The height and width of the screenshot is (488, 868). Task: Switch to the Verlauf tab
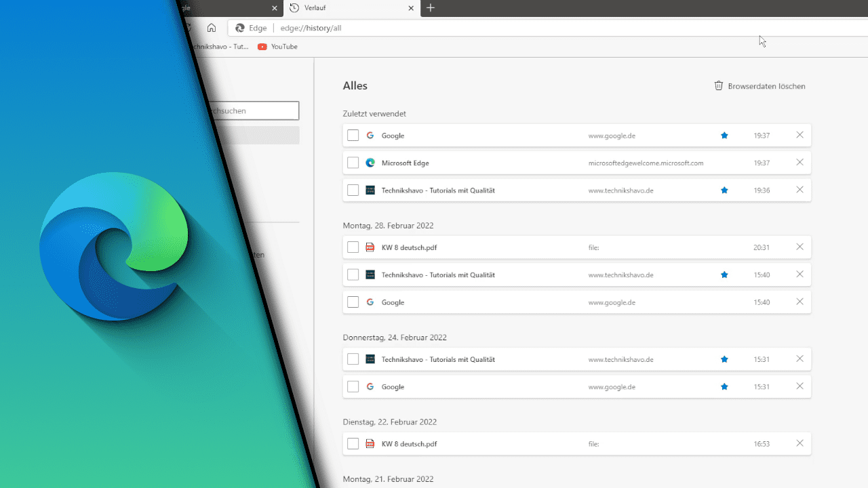339,8
